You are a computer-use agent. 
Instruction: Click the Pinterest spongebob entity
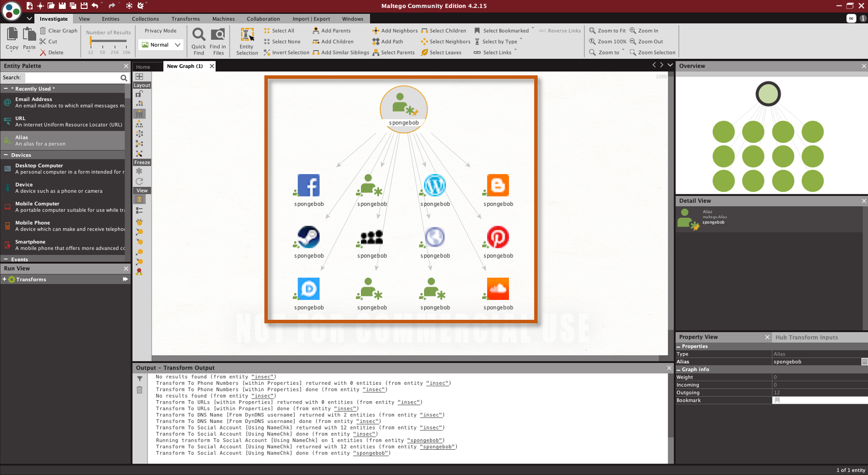498,237
